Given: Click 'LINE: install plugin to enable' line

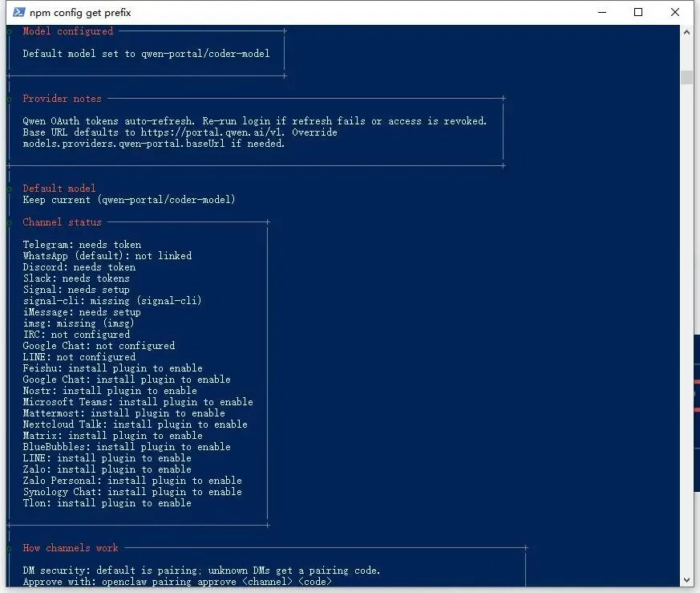Looking at the screenshot, I should pos(107,458).
